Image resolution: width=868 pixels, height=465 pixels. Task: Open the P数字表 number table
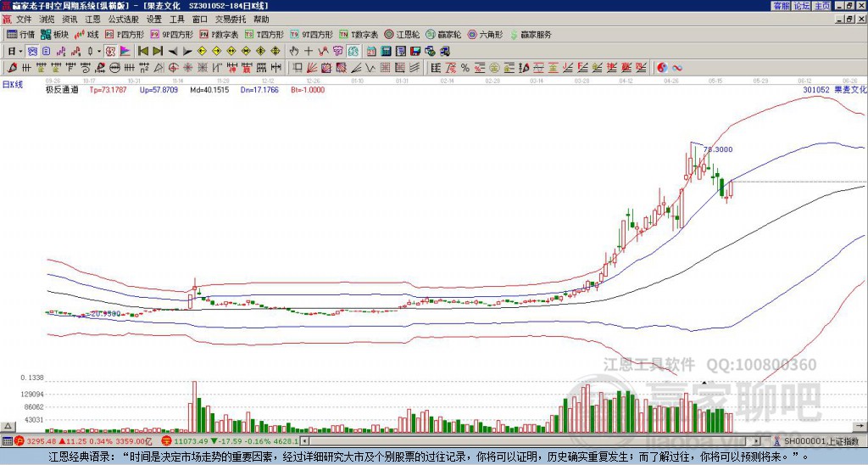pos(220,34)
